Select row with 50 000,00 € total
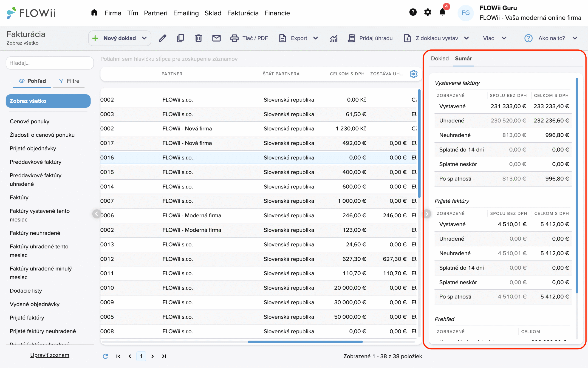 point(259,317)
